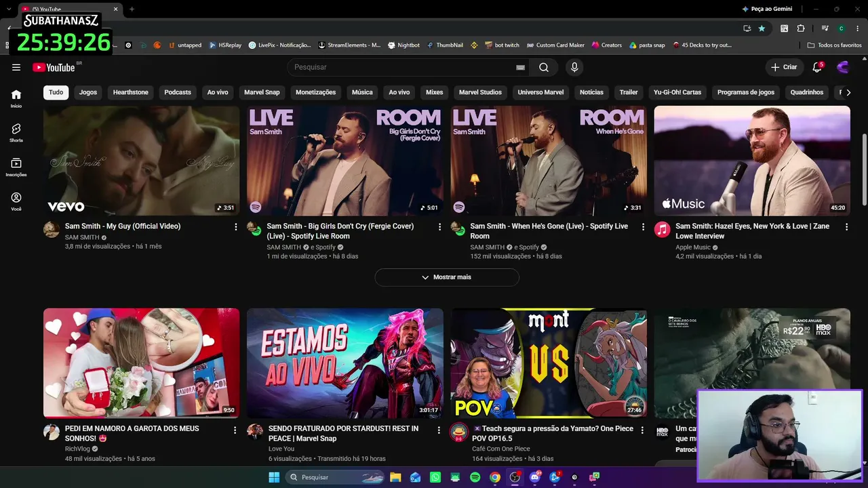
Task: Open the Sam Smith My Guy video thumbnail
Action: pos(142,161)
